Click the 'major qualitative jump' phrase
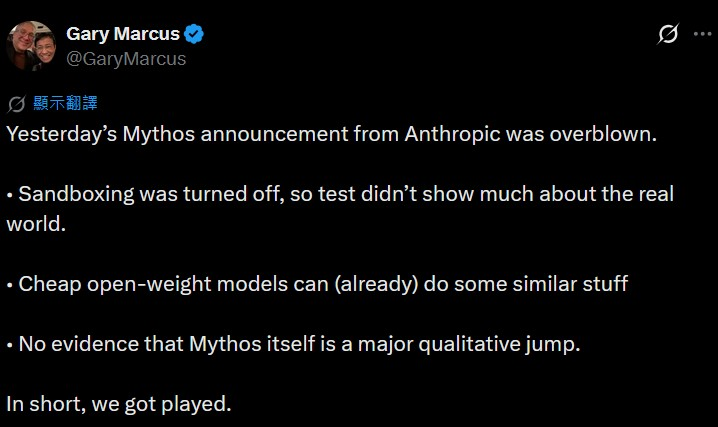The image size is (718, 427). [x=481, y=344]
